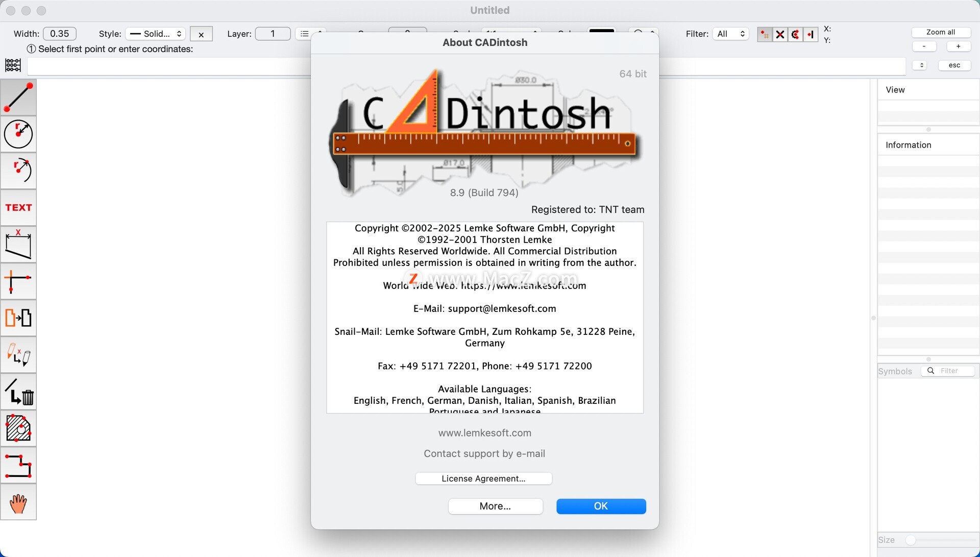Select the Arc tool

pyautogui.click(x=18, y=171)
